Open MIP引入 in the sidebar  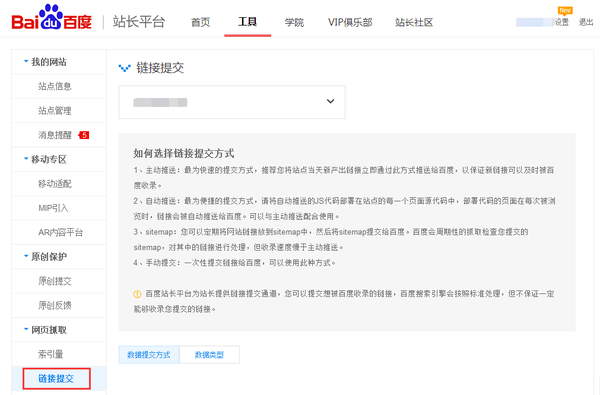(x=53, y=208)
